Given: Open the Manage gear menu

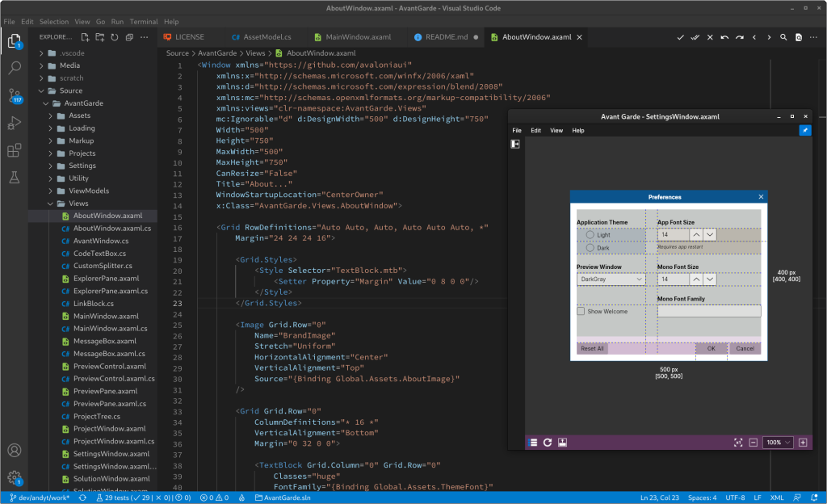Looking at the screenshot, I should 15,477.
